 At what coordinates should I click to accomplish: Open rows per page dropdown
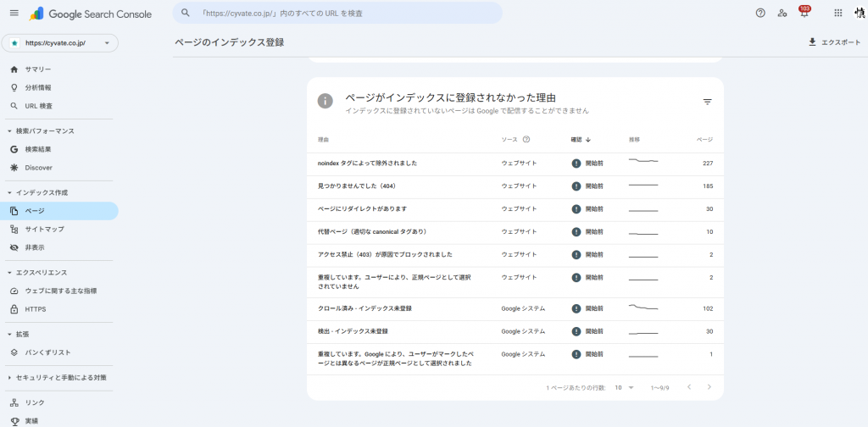click(x=625, y=387)
